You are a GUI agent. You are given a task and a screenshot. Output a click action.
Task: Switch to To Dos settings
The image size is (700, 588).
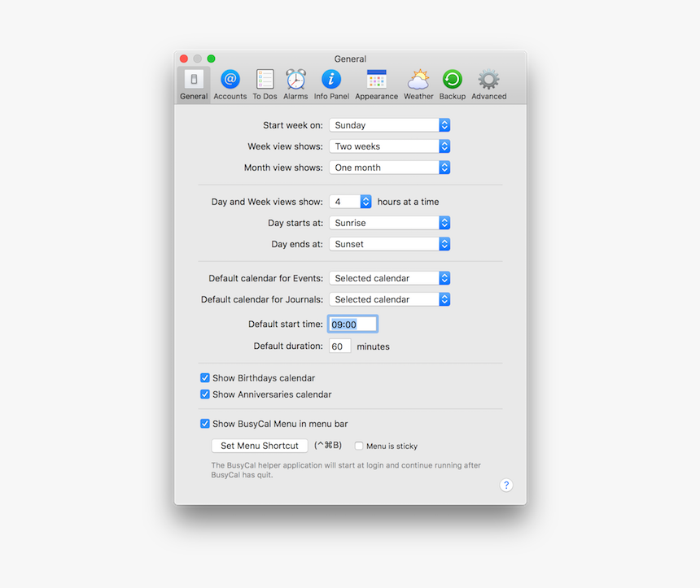pyautogui.click(x=265, y=81)
